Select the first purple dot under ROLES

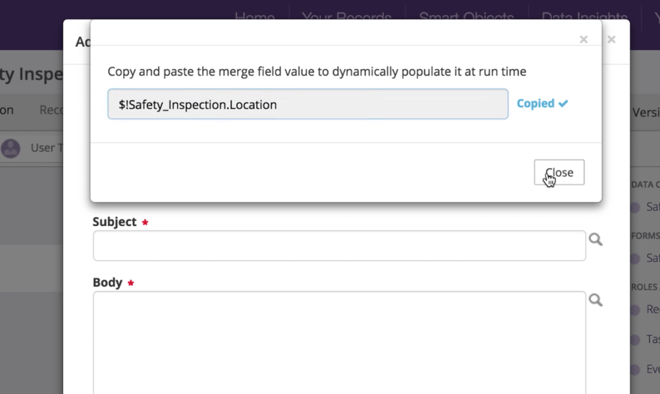coord(635,309)
